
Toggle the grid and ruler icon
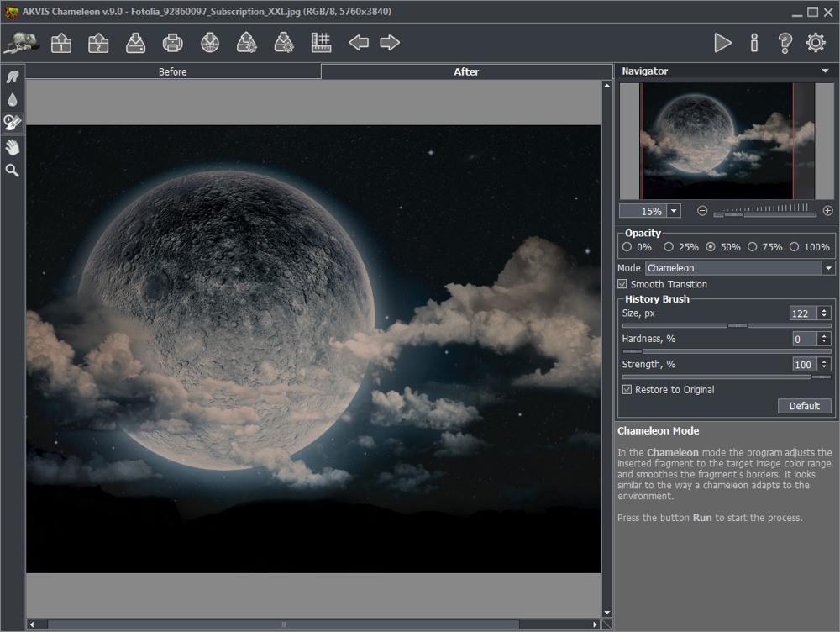pos(321,43)
